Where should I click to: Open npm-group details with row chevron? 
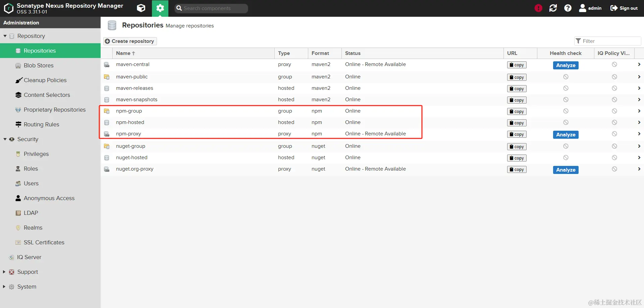(639, 111)
